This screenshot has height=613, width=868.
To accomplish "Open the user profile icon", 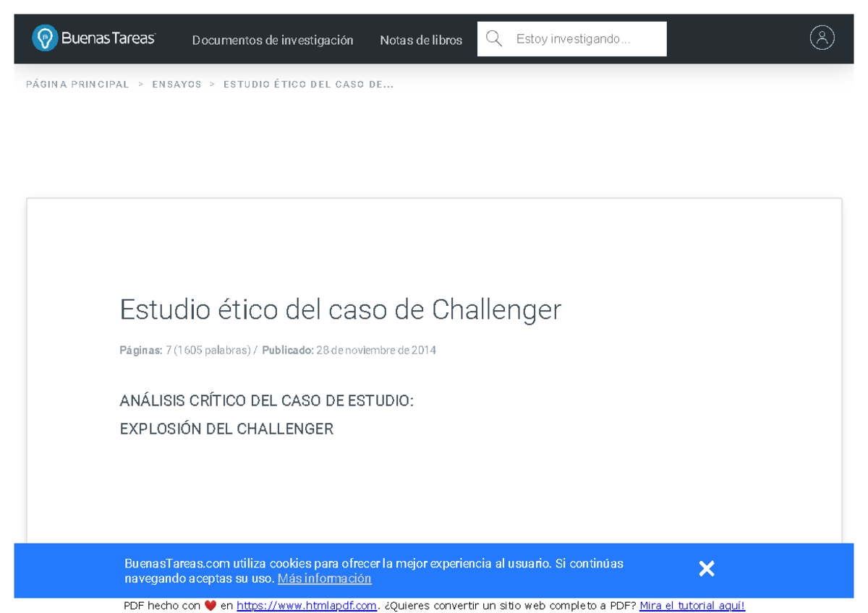I will [x=822, y=38].
